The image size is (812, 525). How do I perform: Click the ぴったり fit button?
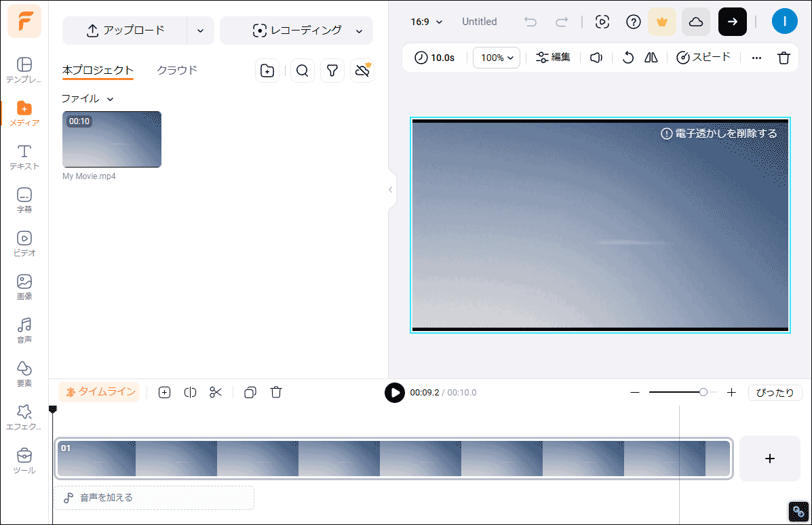(775, 393)
